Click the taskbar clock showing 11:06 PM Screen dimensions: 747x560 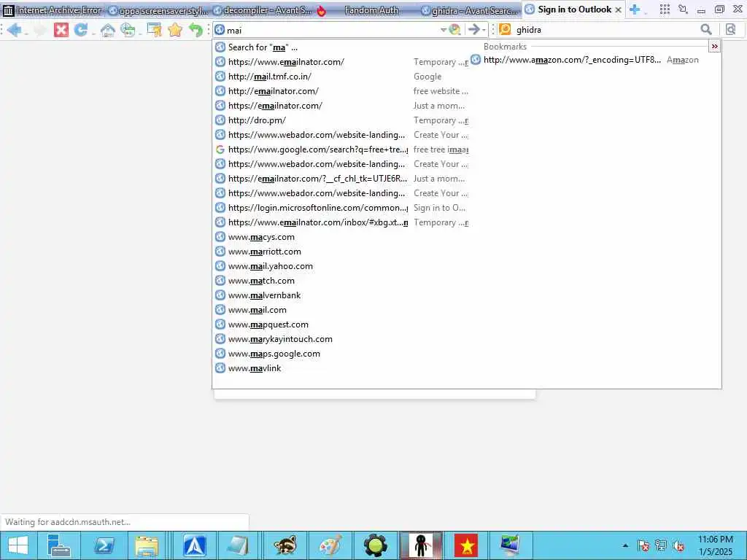[715, 545]
